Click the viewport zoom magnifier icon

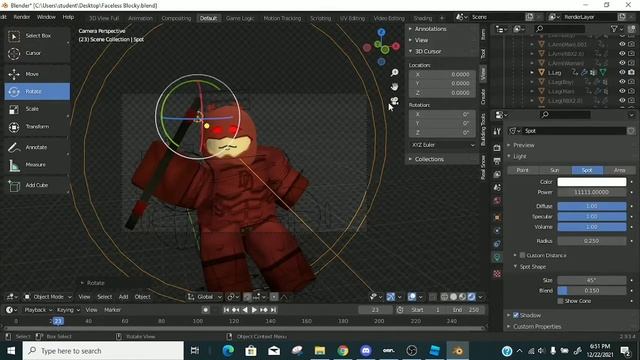[394, 73]
